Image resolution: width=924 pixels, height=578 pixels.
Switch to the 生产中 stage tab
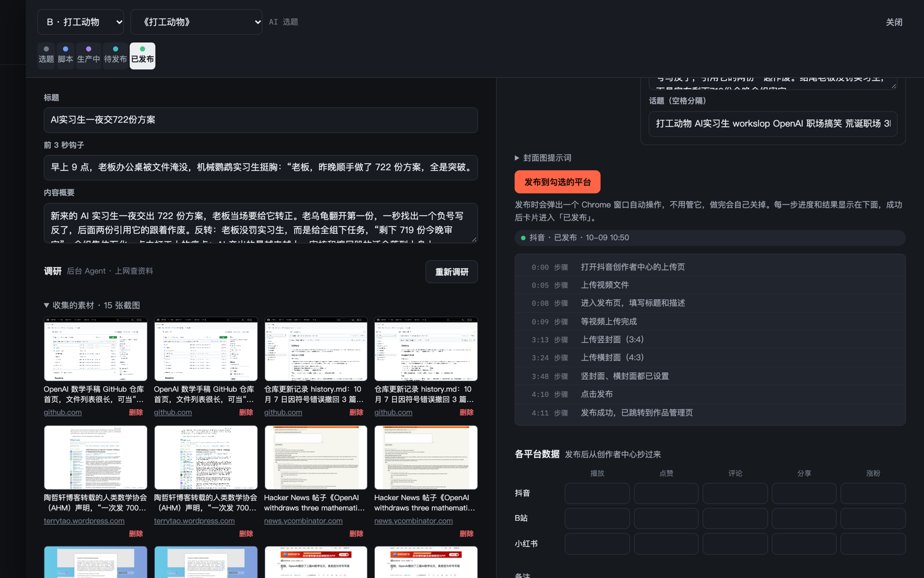(88, 55)
